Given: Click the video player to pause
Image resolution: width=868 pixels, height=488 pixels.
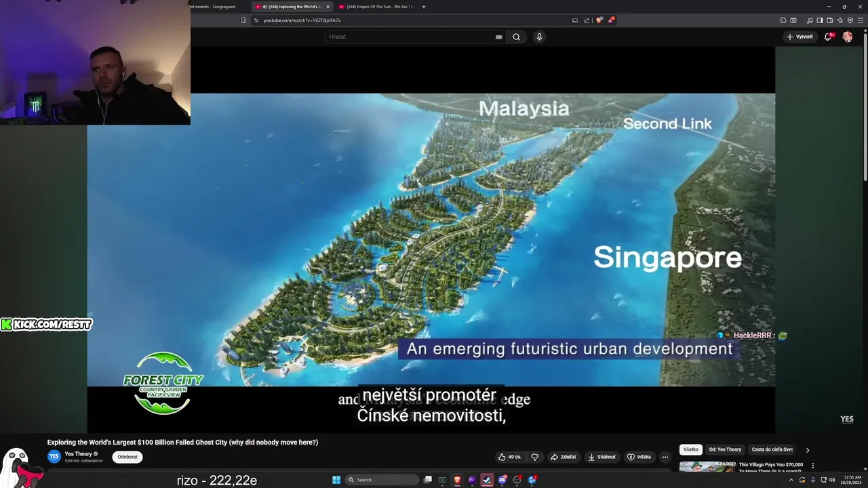Looking at the screenshot, I should 431,240.
